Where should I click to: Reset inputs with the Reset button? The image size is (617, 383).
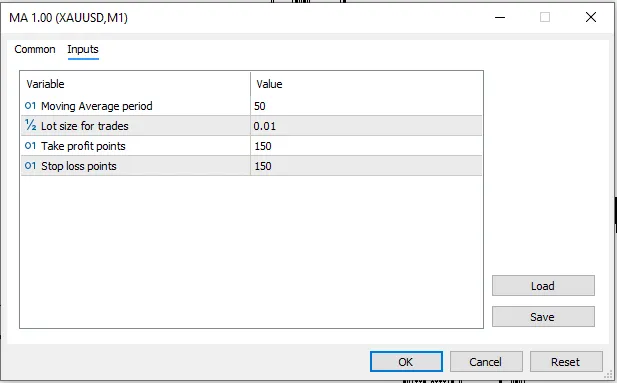tap(566, 362)
